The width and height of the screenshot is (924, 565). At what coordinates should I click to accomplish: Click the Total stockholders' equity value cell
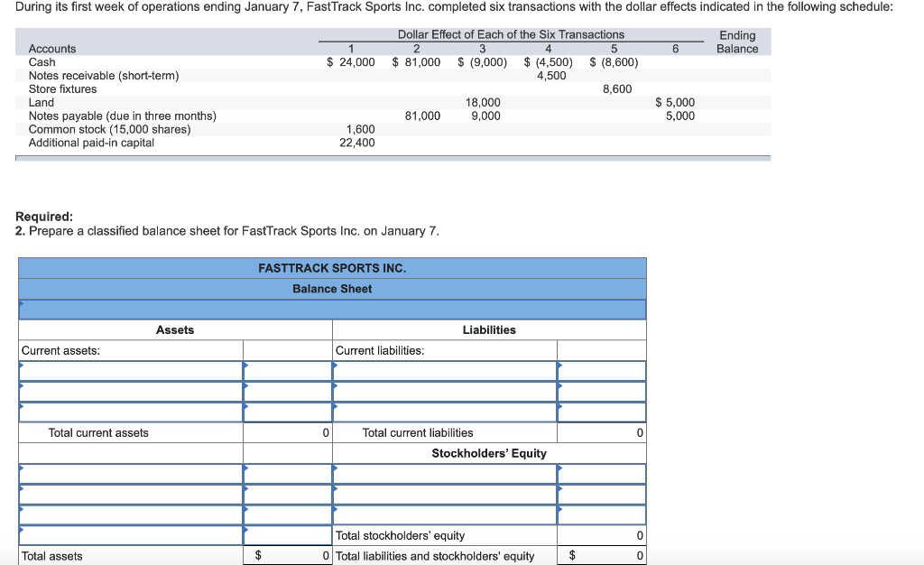click(602, 535)
